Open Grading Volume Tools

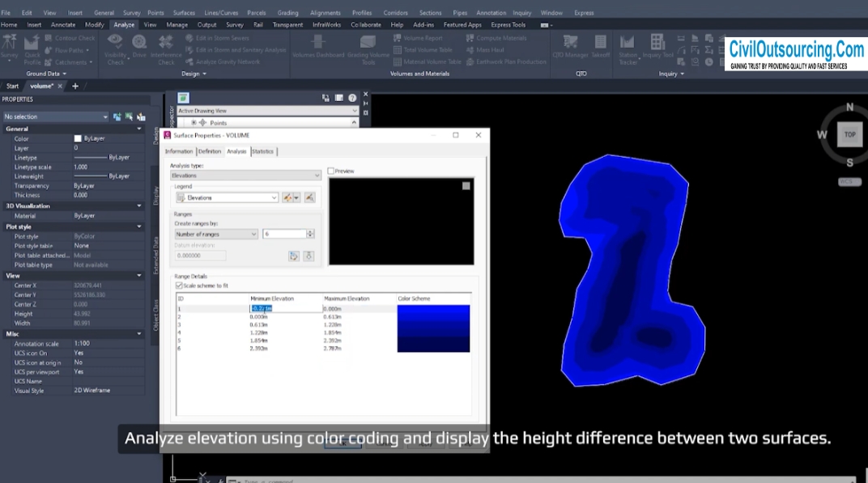[x=368, y=49]
